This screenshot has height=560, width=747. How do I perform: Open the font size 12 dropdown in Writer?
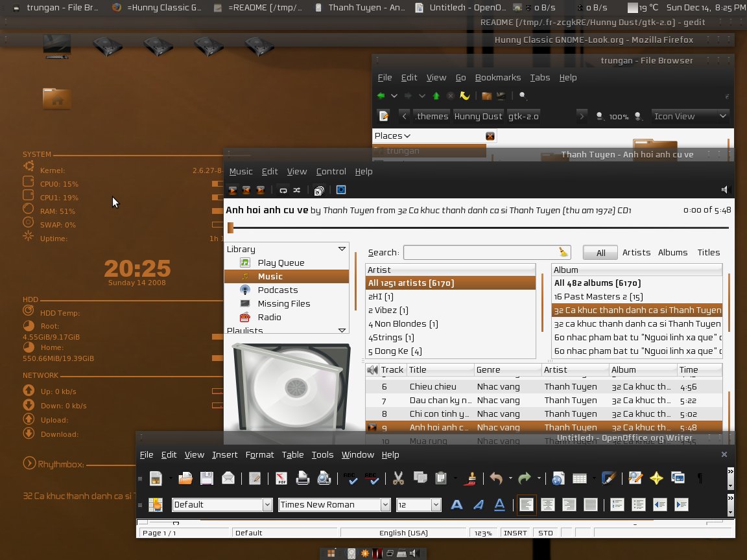tap(436, 505)
